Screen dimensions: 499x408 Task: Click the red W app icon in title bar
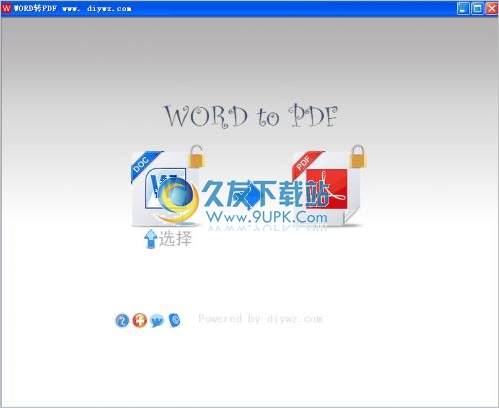click(x=6, y=8)
